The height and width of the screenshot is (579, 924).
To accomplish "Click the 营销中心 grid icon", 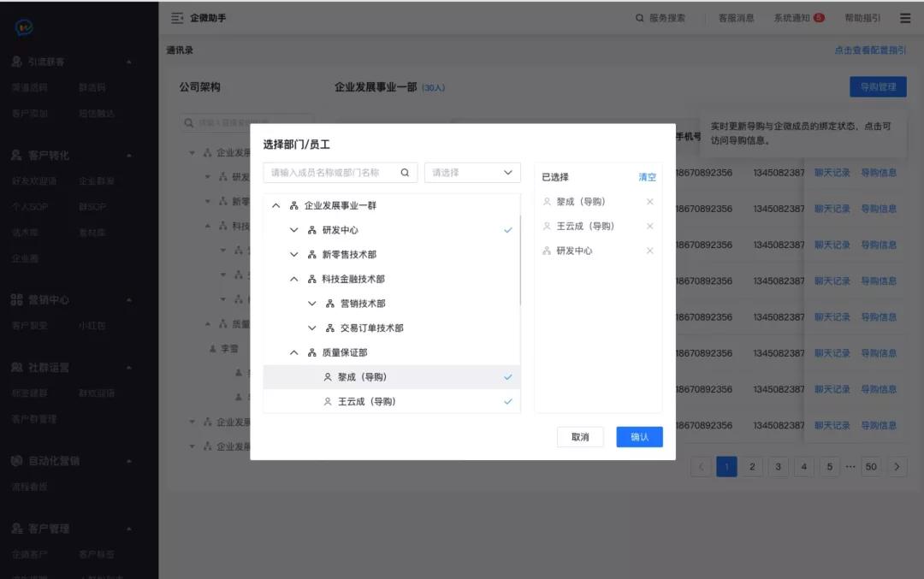I will (x=19, y=299).
